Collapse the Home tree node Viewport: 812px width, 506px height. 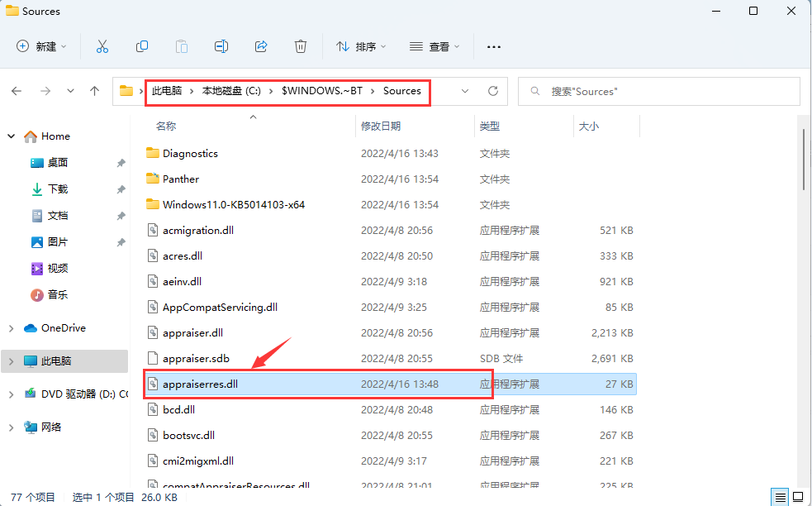[x=12, y=136]
